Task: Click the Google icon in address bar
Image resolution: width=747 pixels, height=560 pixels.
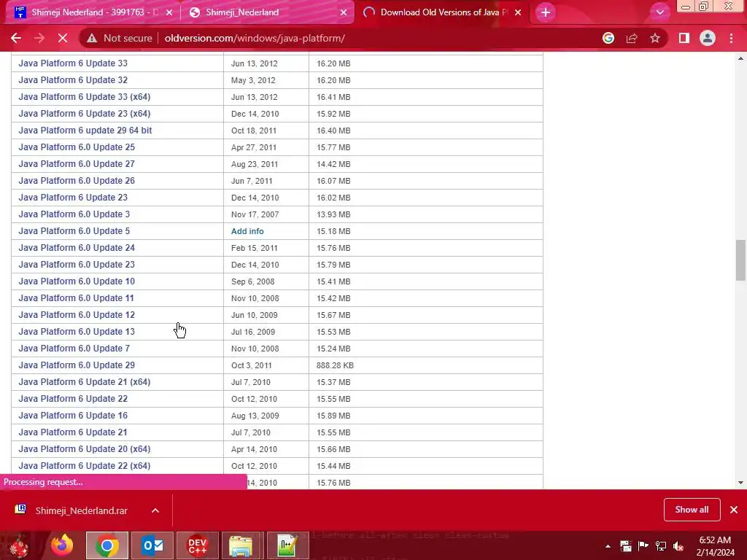Action: click(608, 38)
